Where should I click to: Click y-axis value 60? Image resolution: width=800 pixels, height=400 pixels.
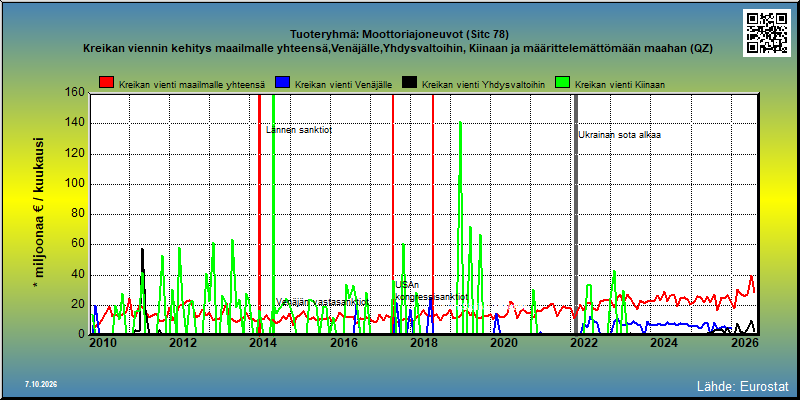pos(79,244)
